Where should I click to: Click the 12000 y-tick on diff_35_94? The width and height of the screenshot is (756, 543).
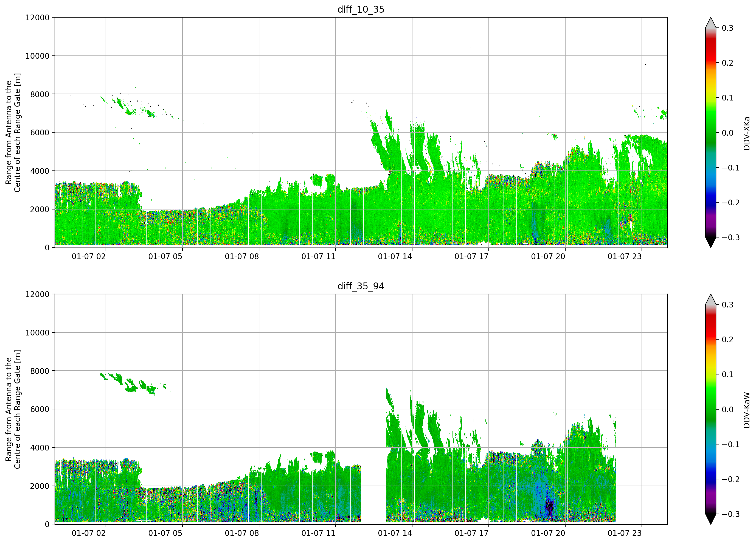[x=37, y=294]
